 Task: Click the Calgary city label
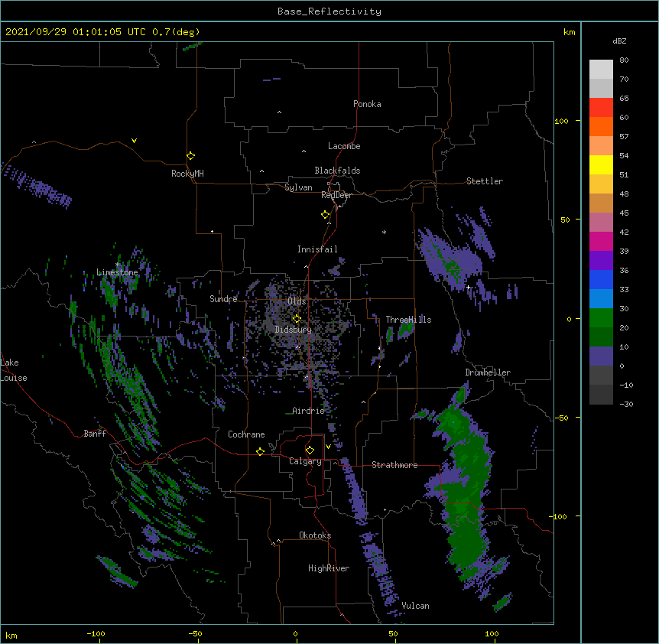[305, 461]
